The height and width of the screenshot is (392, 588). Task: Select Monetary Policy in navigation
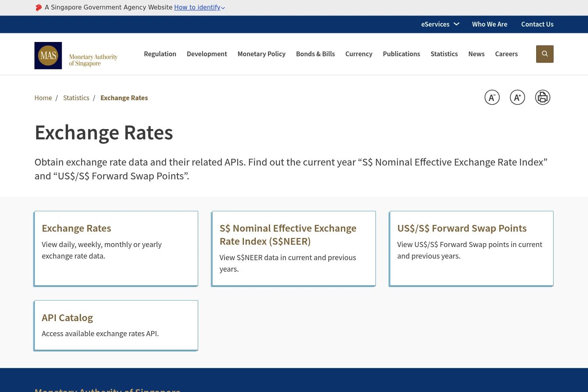pyautogui.click(x=261, y=54)
